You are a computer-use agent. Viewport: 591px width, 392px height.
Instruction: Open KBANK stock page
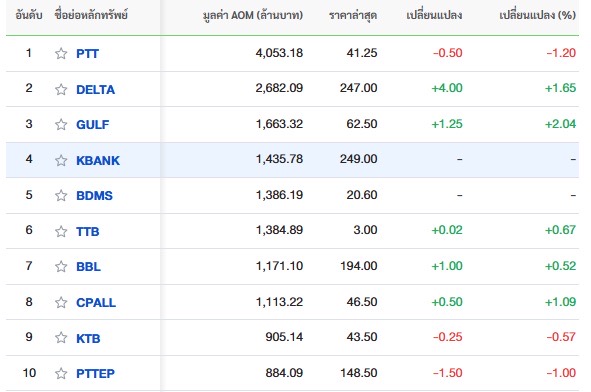click(98, 160)
